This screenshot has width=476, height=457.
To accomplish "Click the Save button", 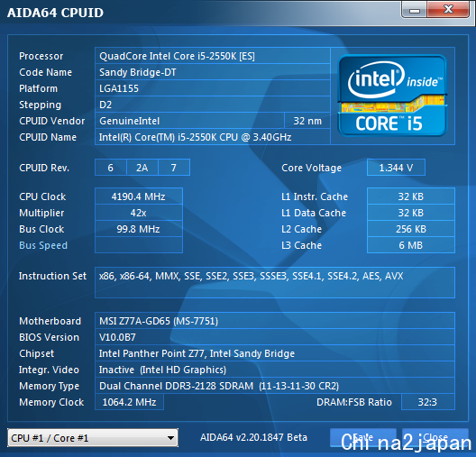I will (363, 437).
